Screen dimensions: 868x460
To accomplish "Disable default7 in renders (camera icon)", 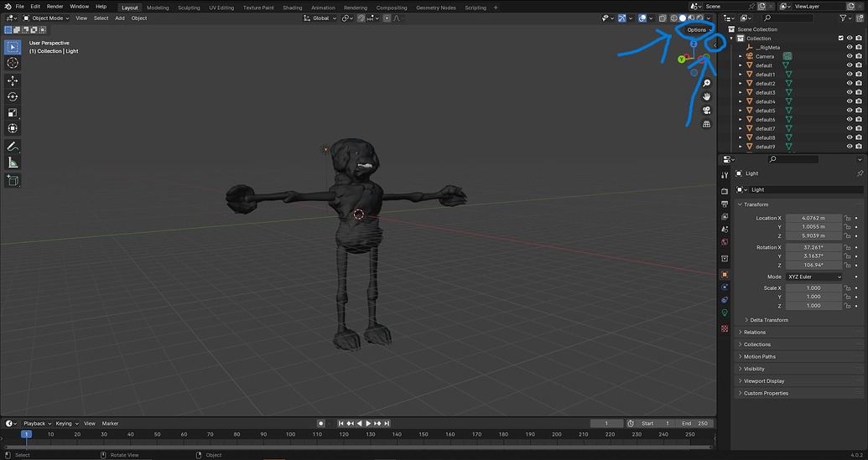I will pyautogui.click(x=859, y=128).
